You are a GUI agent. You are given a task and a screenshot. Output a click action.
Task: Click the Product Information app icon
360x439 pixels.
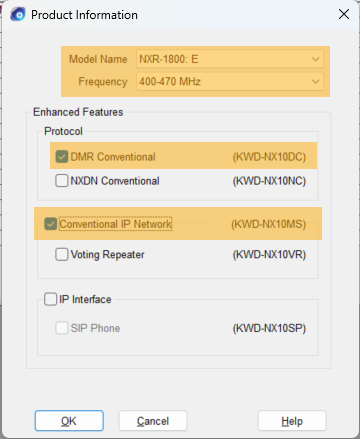[18, 14]
